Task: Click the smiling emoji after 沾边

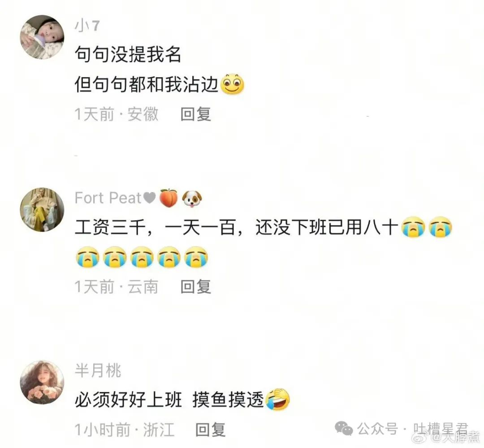Action: coord(233,84)
